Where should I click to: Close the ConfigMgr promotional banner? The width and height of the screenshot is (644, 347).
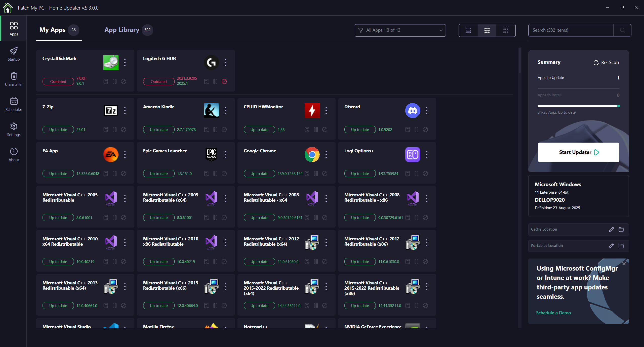click(624, 264)
